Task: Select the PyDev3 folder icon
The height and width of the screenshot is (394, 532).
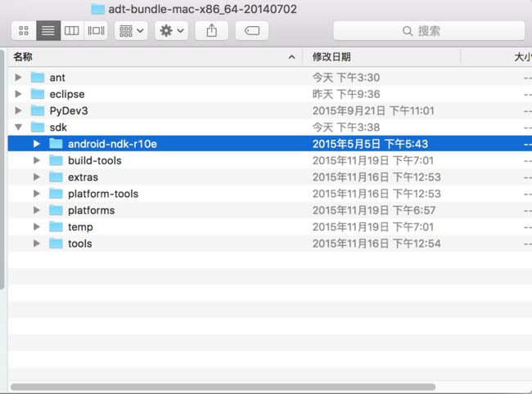Action: (38, 110)
